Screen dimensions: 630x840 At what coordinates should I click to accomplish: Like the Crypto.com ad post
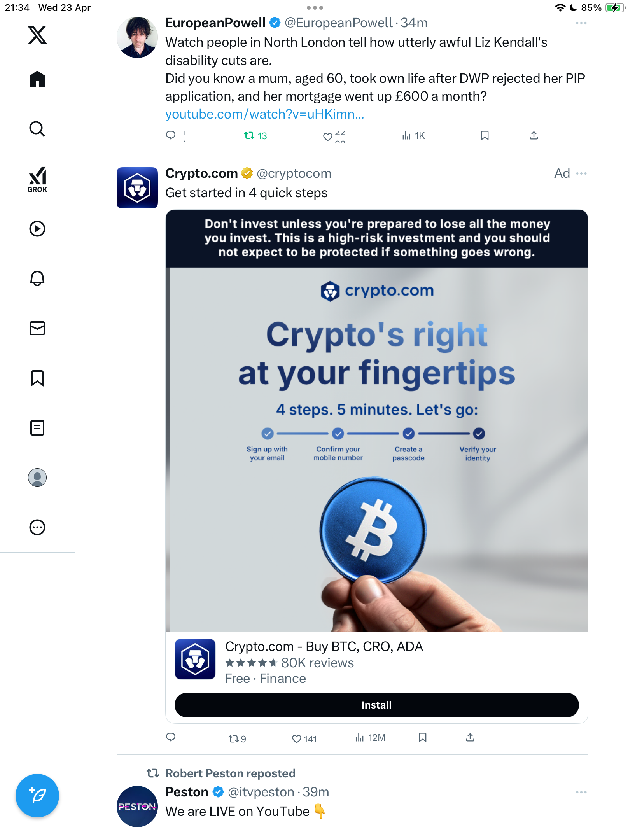304,739
